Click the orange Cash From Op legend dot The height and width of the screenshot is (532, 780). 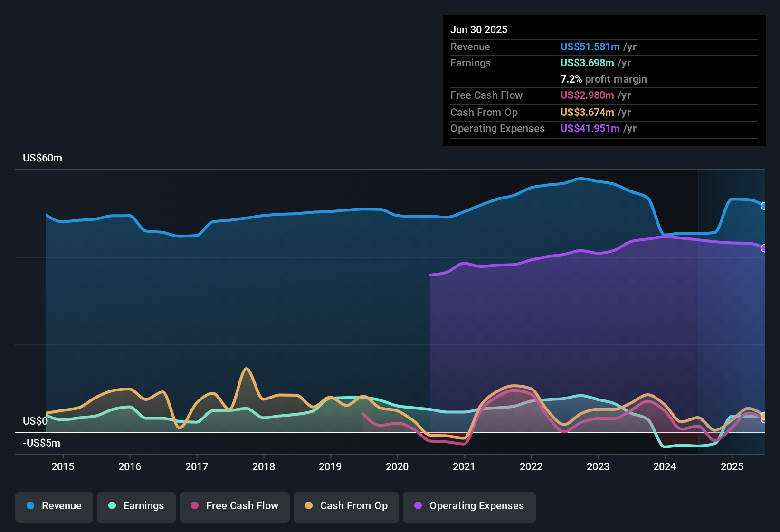point(309,506)
